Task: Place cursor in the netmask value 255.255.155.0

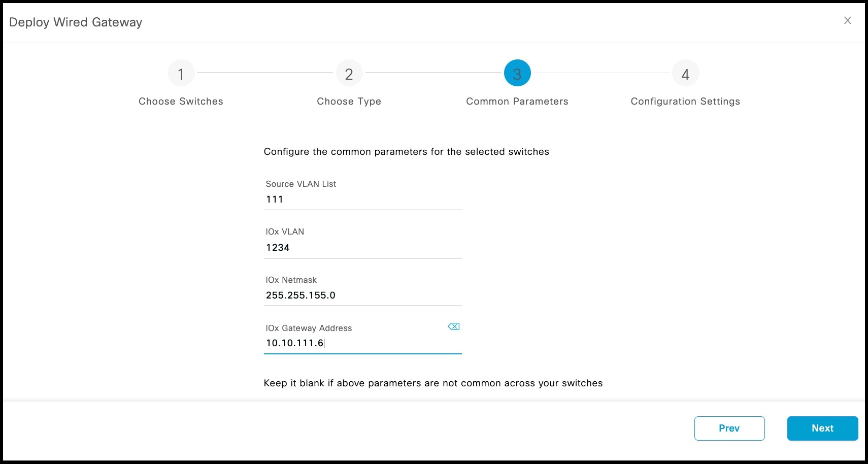Action: tap(301, 295)
